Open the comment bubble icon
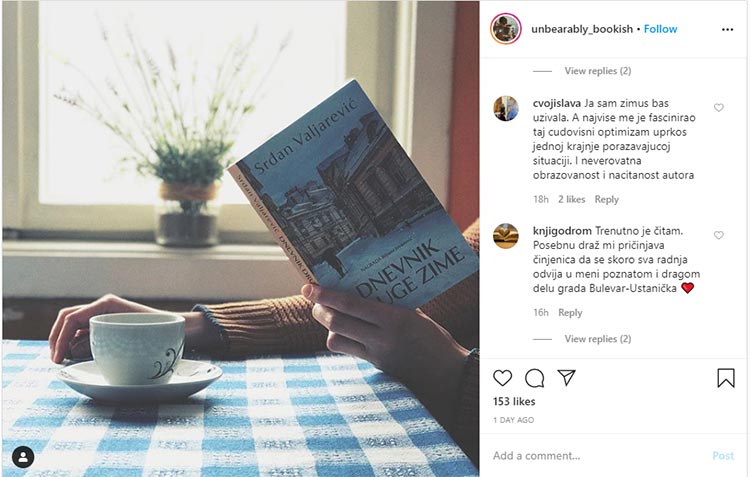The width and height of the screenshot is (750, 477). (x=534, y=378)
